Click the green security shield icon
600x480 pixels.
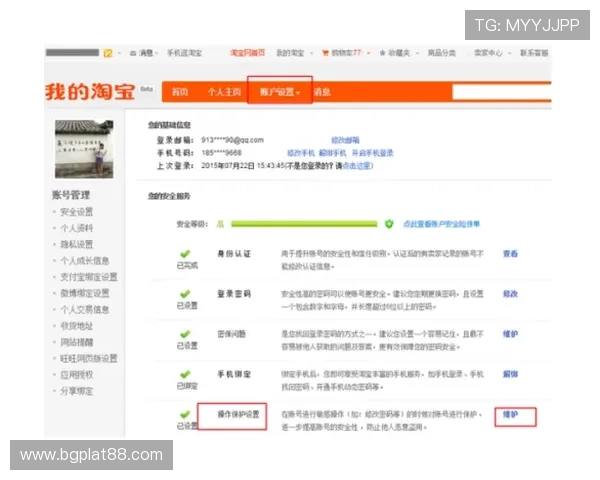[x=389, y=224]
